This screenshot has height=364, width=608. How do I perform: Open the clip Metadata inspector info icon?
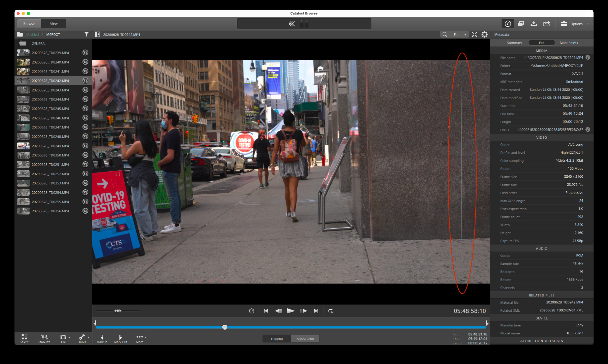pyautogui.click(x=507, y=24)
